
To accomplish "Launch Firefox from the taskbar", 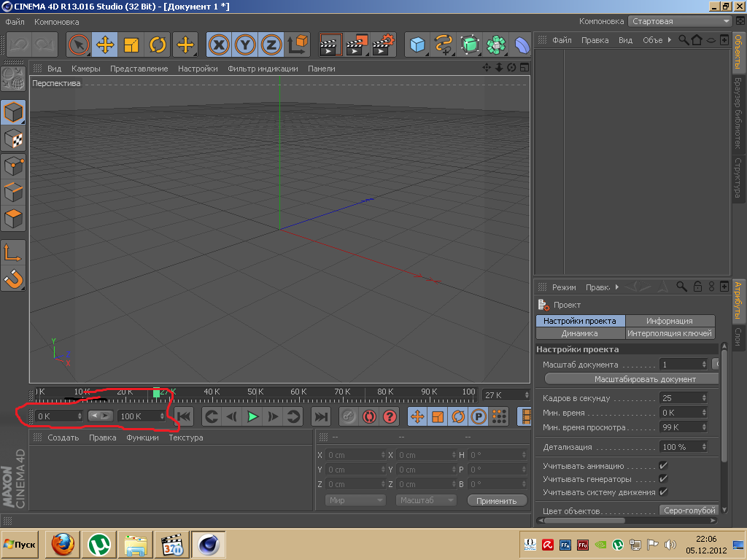I will (63, 544).
